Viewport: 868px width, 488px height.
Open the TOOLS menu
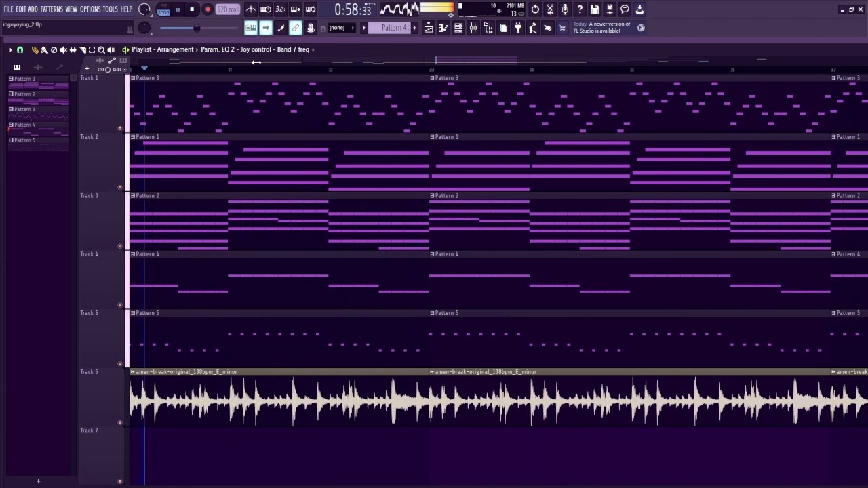coord(110,9)
